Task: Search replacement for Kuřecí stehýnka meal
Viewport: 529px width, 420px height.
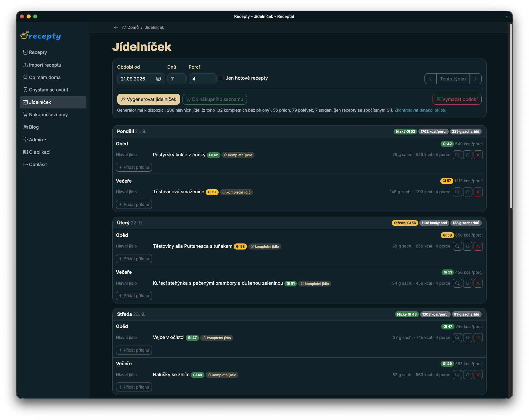Action: tap(457, 283)
